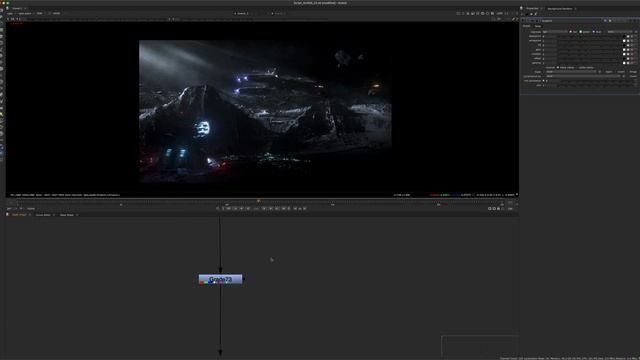Open the extra channel dropdown beside blue
This screenshot has width=640, height=360.
point(620,32)
